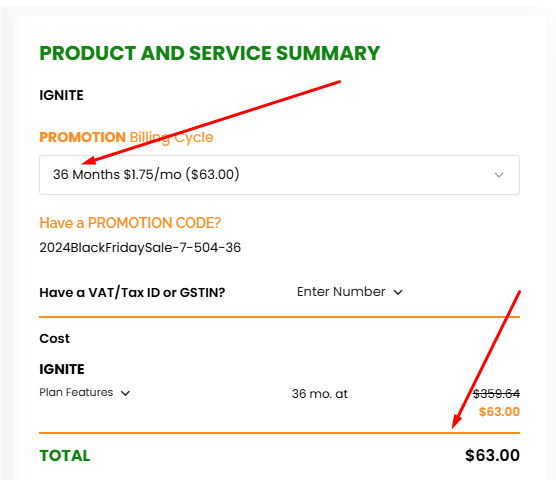Image resolution: width=556 pixels, height=480 pixels.
Task: Click the PROMOTION Billing Cycle label
Action: (126, 137)
